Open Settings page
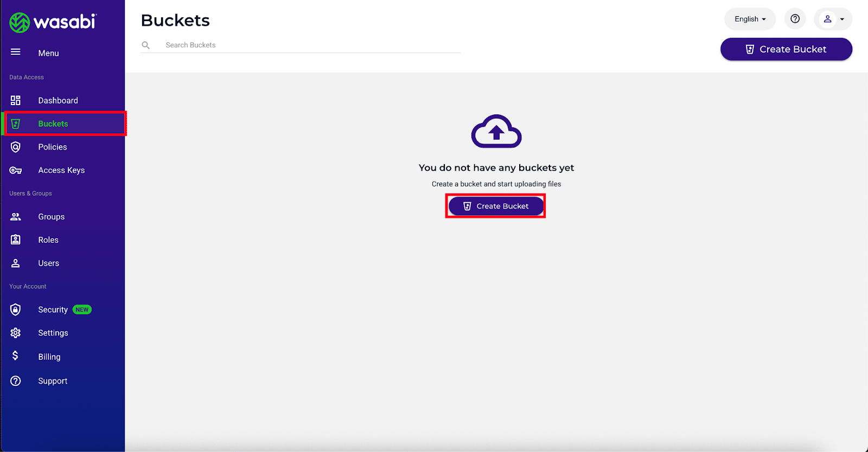The width and height of the screenshot is (868, 452). (53, 333)
